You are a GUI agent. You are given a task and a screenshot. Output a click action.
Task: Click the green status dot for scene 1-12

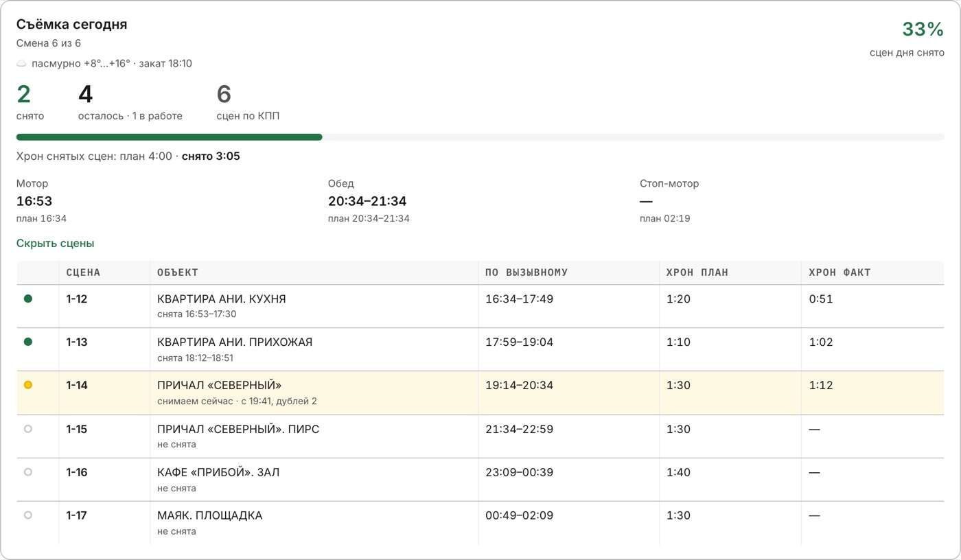[28, 299]
